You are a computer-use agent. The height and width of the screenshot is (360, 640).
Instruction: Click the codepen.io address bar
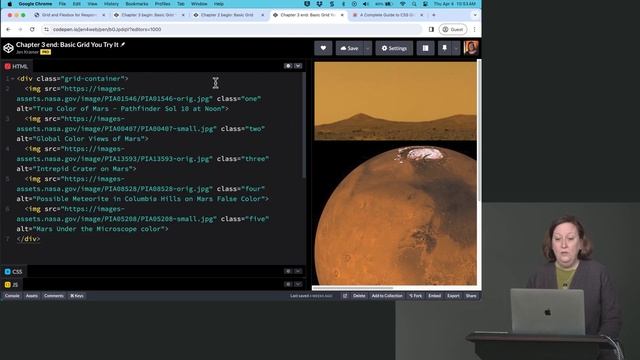click(233, 29)
